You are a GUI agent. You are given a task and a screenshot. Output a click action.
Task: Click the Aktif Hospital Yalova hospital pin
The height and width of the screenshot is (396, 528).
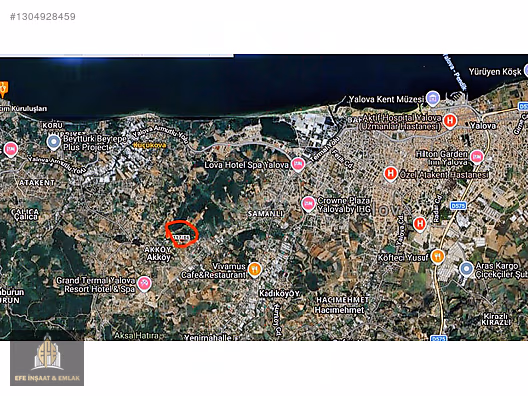point(450,121)
